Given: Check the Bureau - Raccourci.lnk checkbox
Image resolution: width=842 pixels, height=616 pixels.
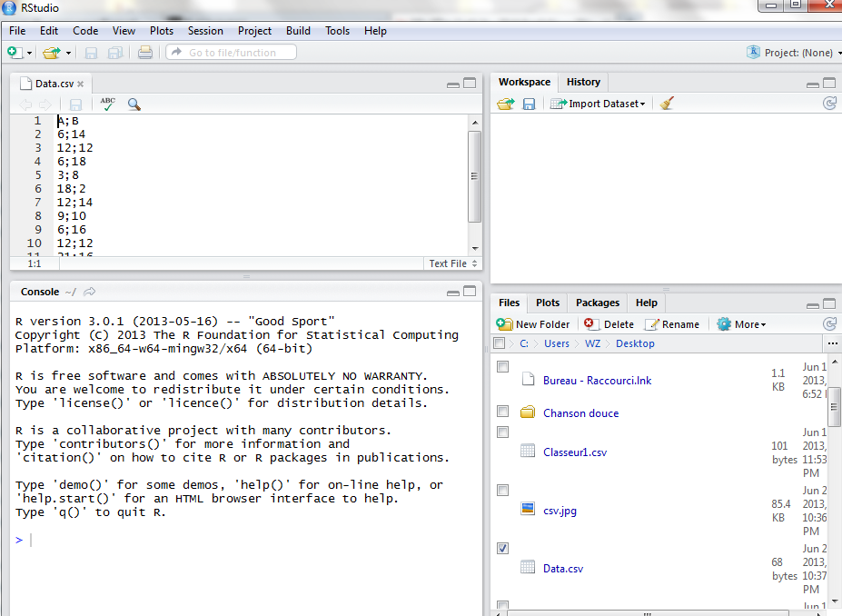Looking at the screenshot, I should click(502, 367).
